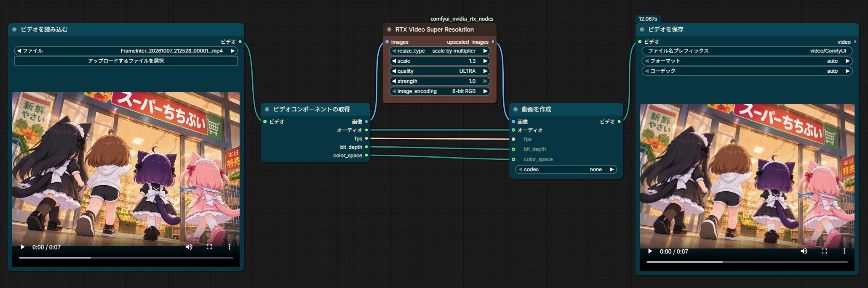The height and width of the screenshot is (288, 868).
Task: Open the image_encoding 8-bit RGB dropdown
Action: pos(440,91)
